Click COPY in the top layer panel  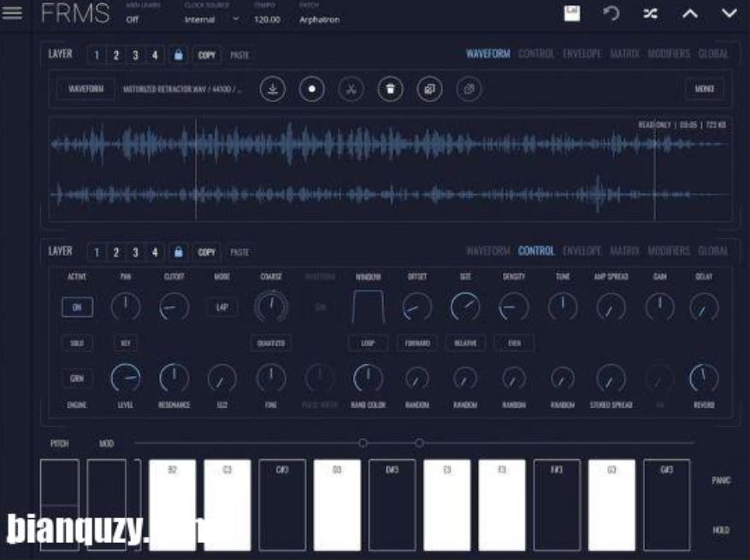click(207, 55)
